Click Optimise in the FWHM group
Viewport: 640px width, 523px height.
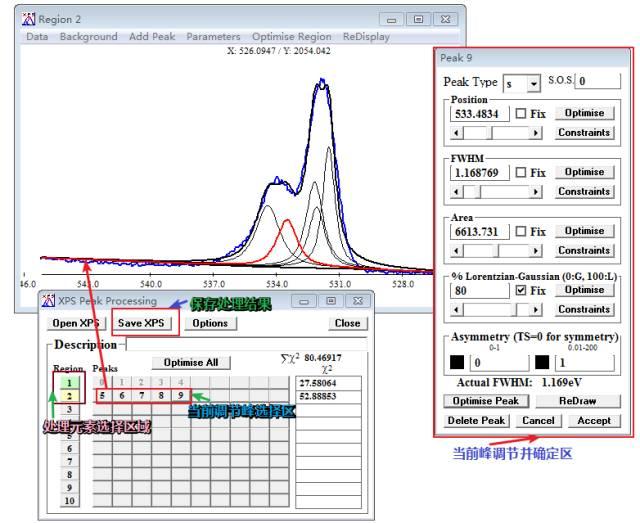coord(584,171)
